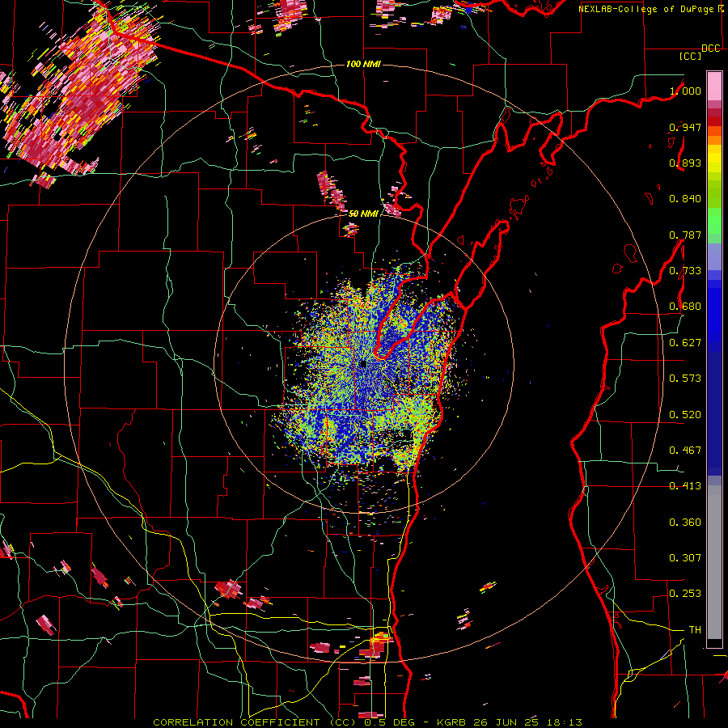Click the black radar site dot at center
The height and width of the screenshot is (728, 728).
363,364
